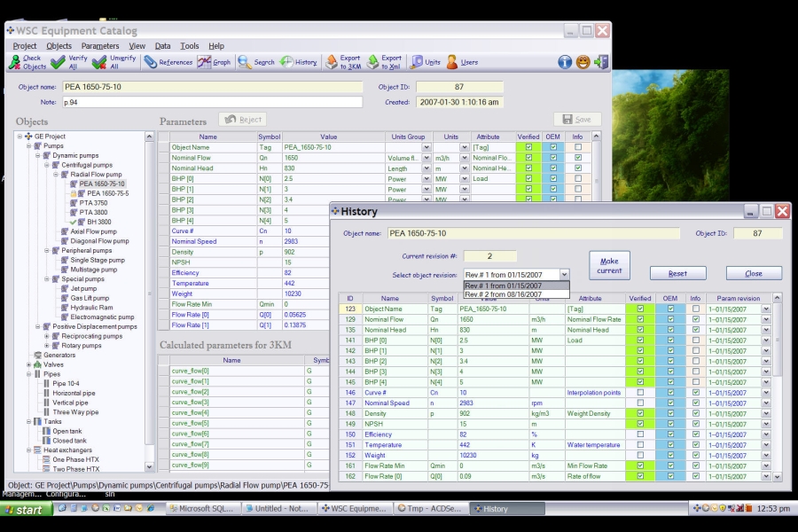Open Param revision dropdown for Object Name row
This screenshot has width=798, height=532.
766,309
